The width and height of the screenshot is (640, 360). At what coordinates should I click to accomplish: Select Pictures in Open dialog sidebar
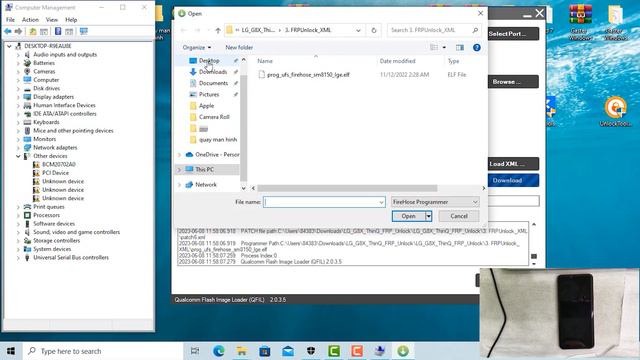[209, 95]
